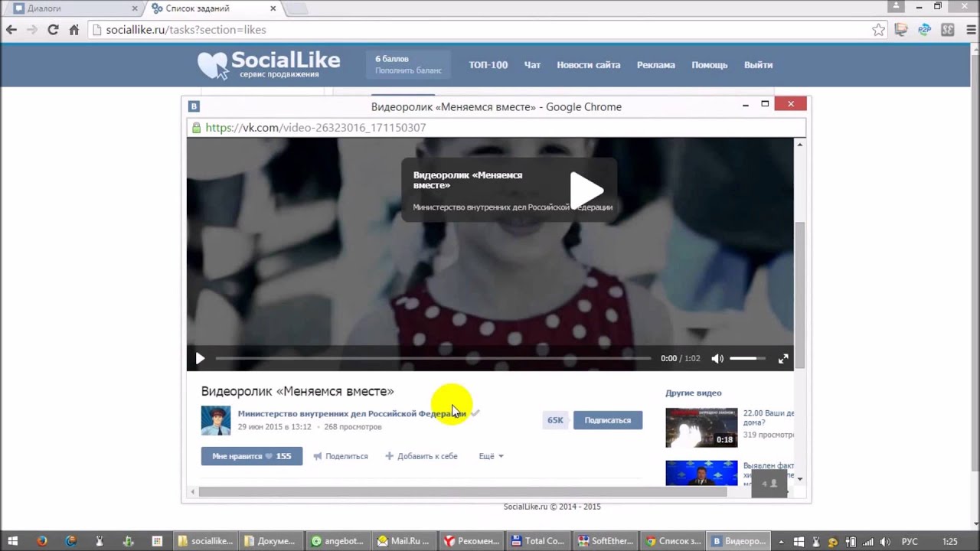This screenshot has width=980, height=551.
Task: Click Добавить к себе
Action: (421, 456)
